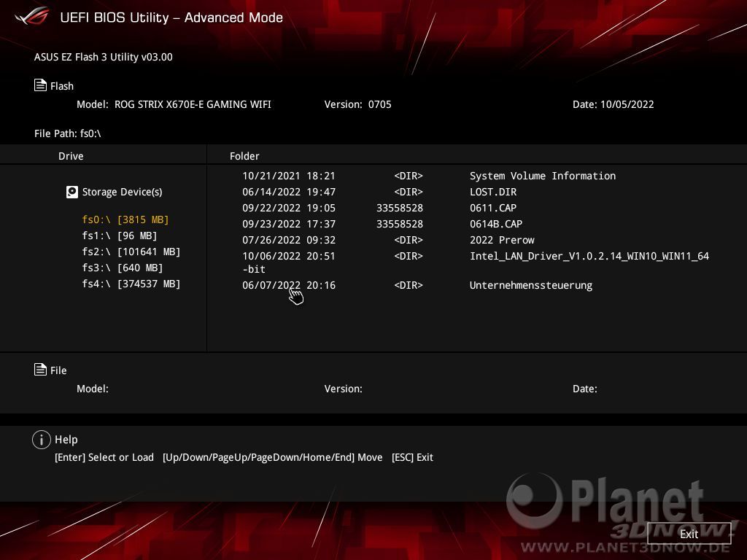Open the LOST.DIR folder
The width and height of the screenshot is (747, 560).
point(493,192)
